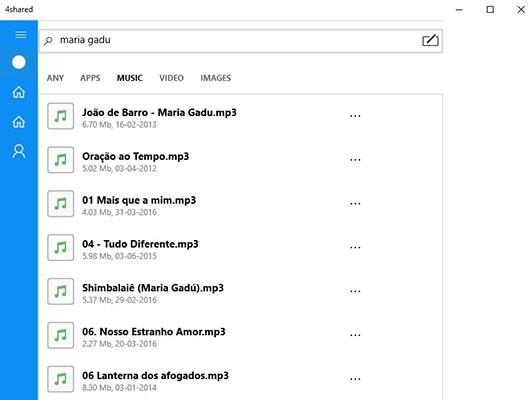Click music icon for Shimbalaiê track
This screenshot has width=530, height=400.
coord(61,291)
